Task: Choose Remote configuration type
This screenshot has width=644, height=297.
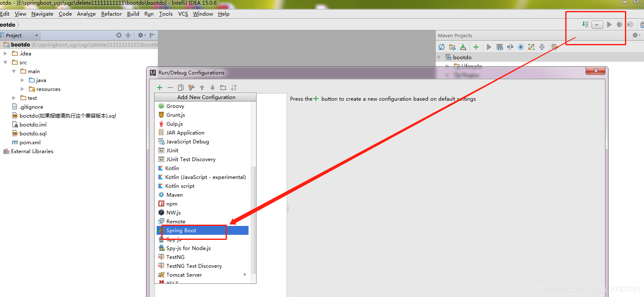Action: 202,221
